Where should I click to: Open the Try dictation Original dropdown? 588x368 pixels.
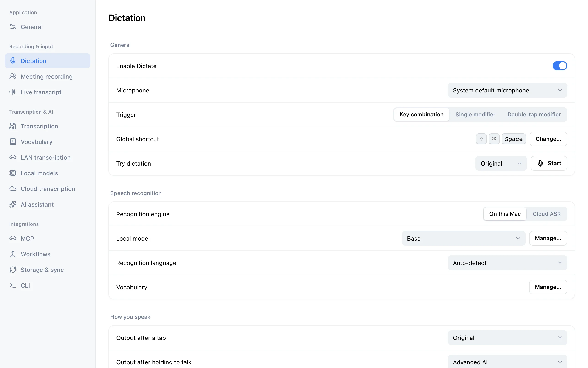(501, 163)
